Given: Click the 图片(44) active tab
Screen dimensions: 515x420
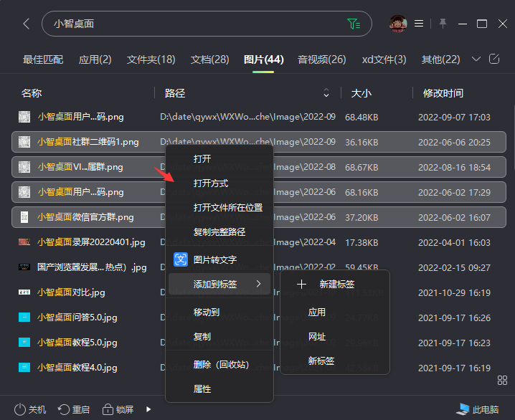Looking at the screenshot, I should pyautogui.click(x=263, y=59).
